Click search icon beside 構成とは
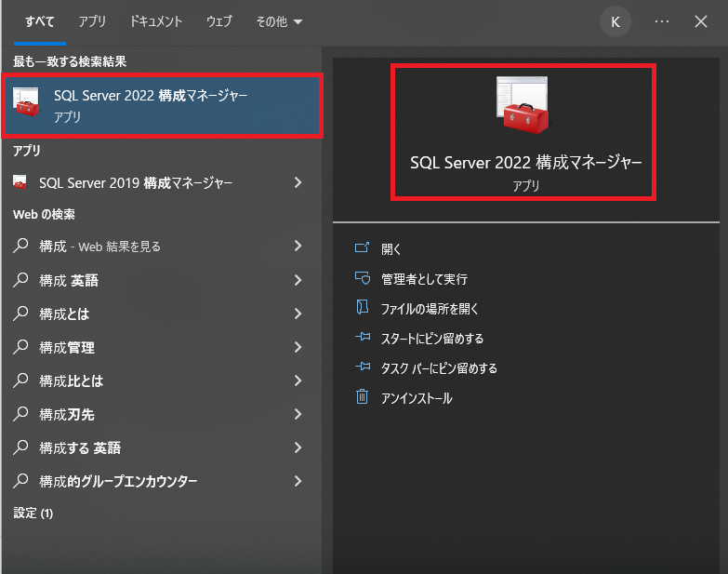 coord(20,313)
